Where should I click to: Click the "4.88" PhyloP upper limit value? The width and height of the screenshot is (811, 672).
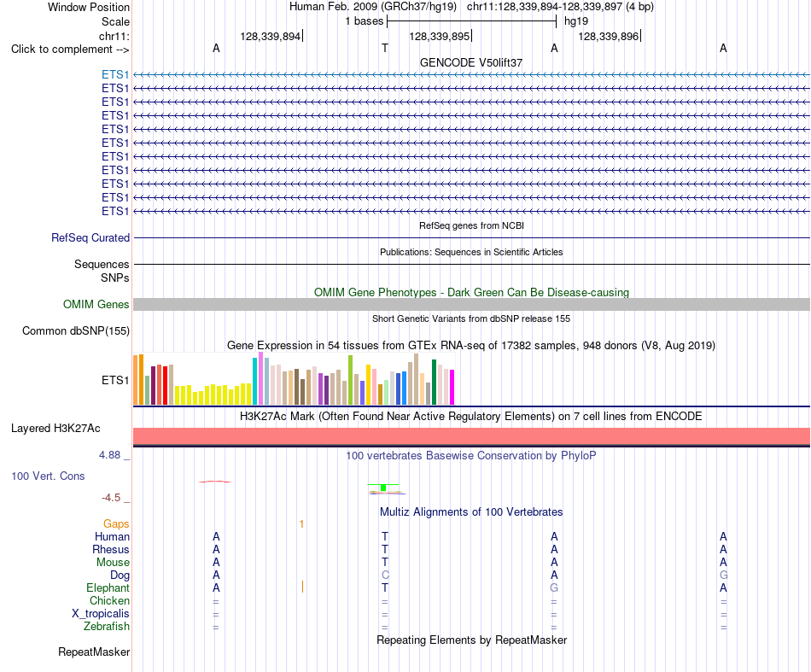pos(109,455)
